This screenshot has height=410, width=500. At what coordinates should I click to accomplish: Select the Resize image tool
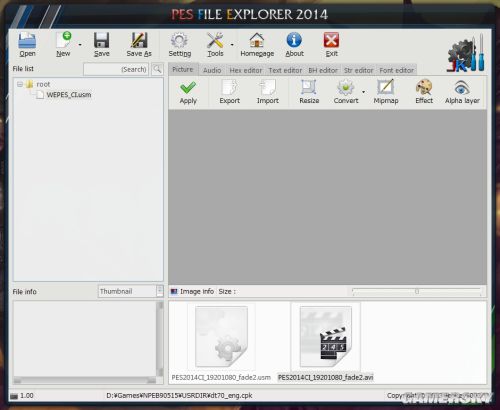pos(309,88)
